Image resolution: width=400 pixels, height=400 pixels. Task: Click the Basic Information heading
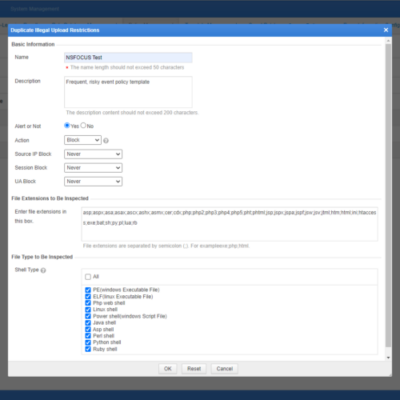[x=33, y=44]
